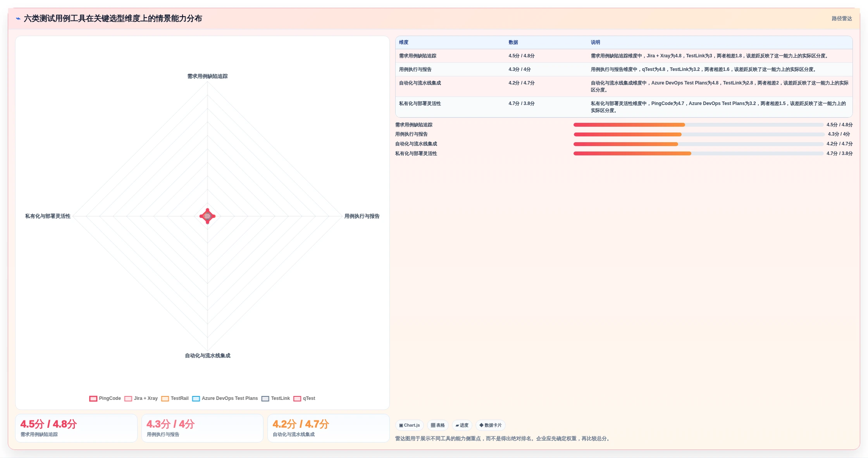The image size is (868, 458).
Task: Click the footnote about radar chart usage
Action: [503, 439]
